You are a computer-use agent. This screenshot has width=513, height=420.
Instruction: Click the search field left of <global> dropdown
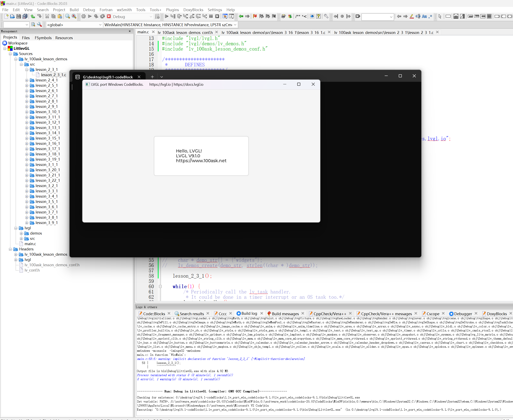click(x=16, y=25)
